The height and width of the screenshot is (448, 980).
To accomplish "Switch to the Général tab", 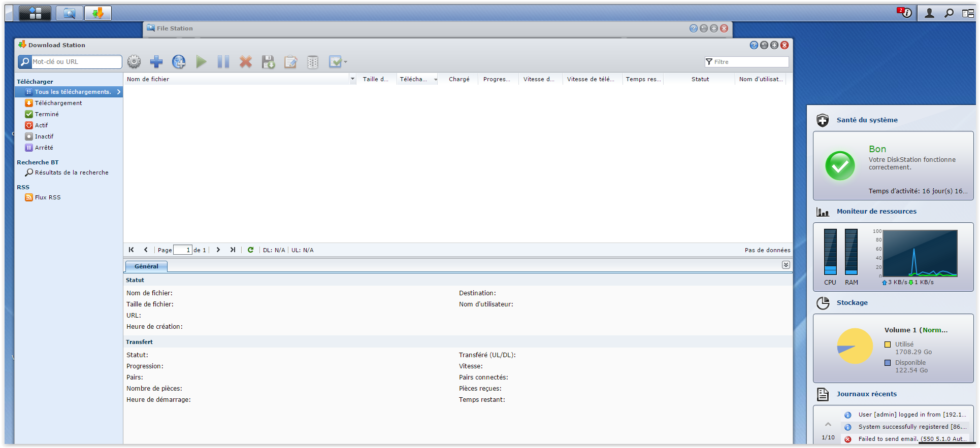I will click(146, 266).
